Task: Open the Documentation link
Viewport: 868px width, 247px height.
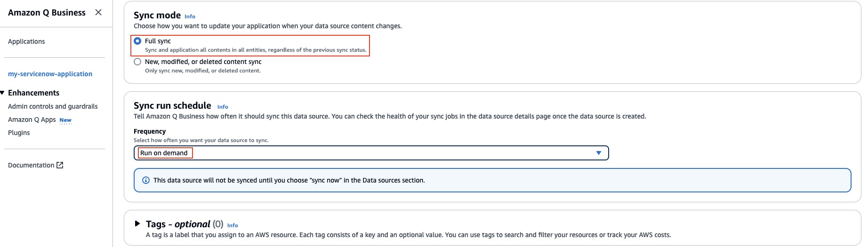Action: click(x=31, y=165)
